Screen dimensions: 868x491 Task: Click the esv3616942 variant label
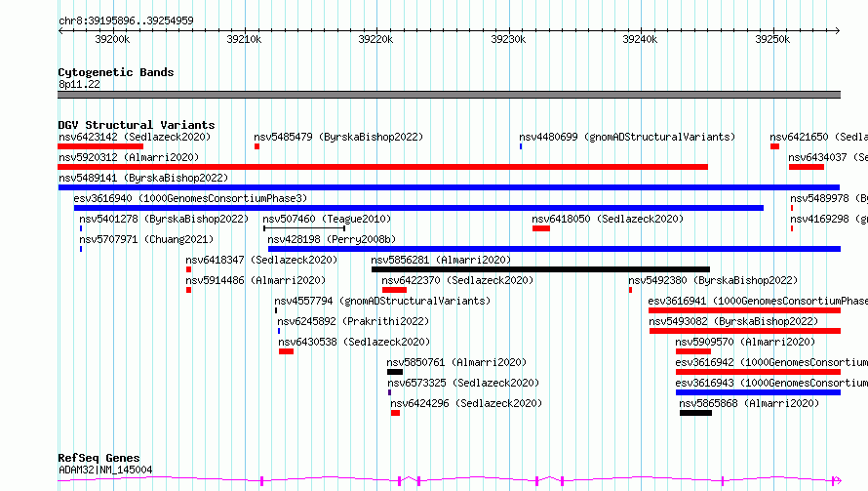point(771,362)
